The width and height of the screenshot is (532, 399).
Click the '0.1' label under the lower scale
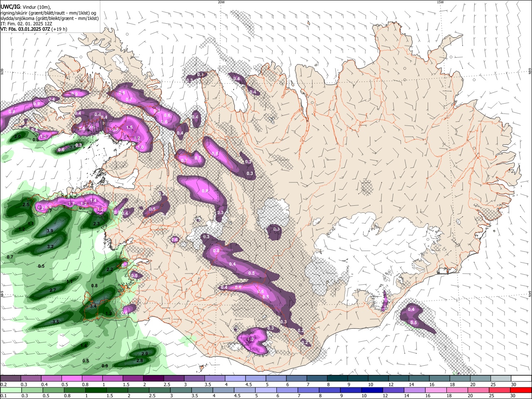3,396
